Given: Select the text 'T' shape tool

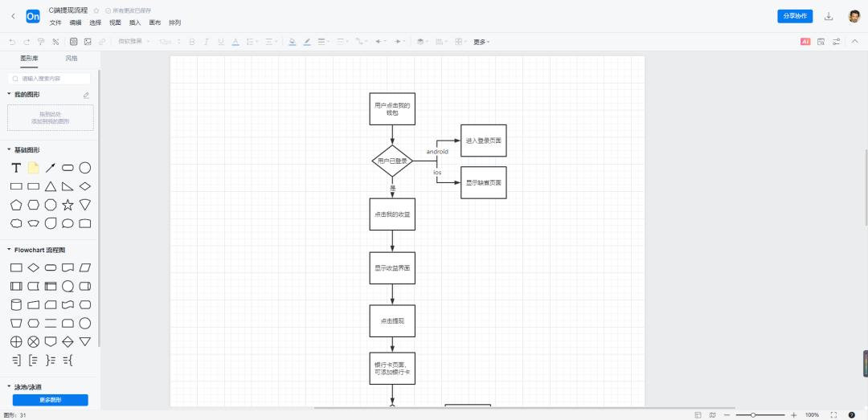Looking at the screenshot, I should (16, 168).
